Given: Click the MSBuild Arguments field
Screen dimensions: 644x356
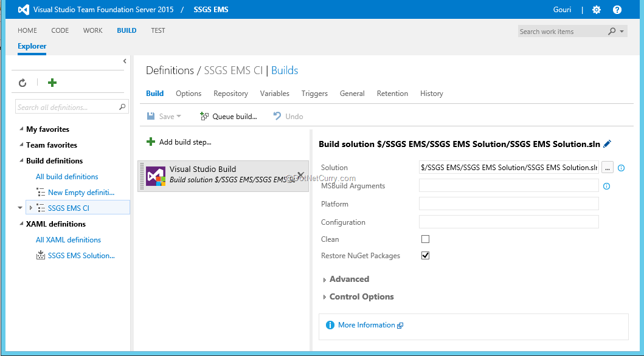Looking at the screenshot, I should pyautogui.click(x=509, y=185).
